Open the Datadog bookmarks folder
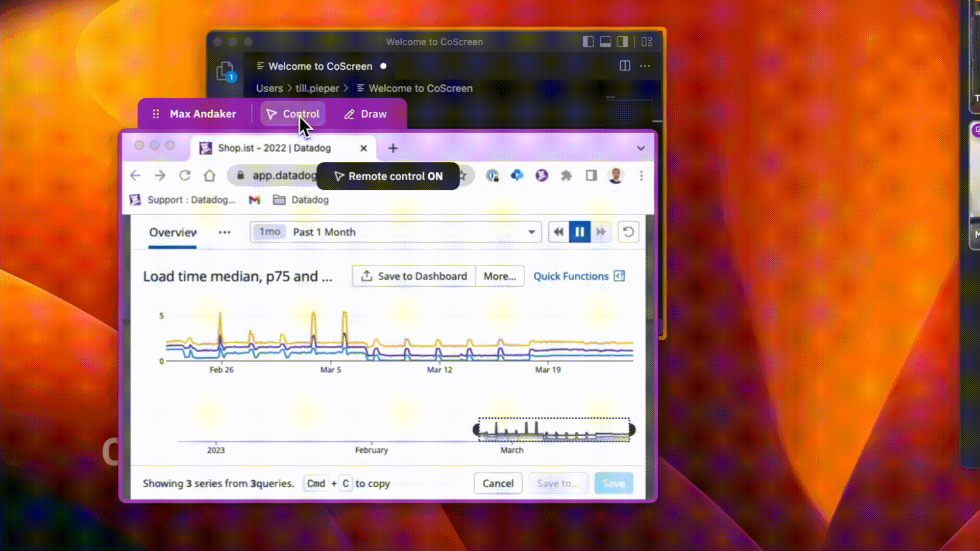Screen dimensions: 980x551 (x=301, y=200)
